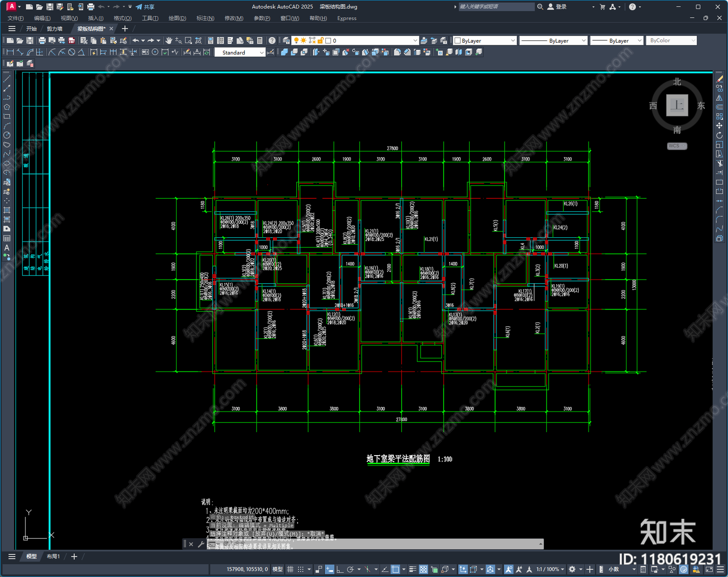Viewport: 728px width, 577px height.
Task: Toggle transparency display in status bar
Action: 423,569
